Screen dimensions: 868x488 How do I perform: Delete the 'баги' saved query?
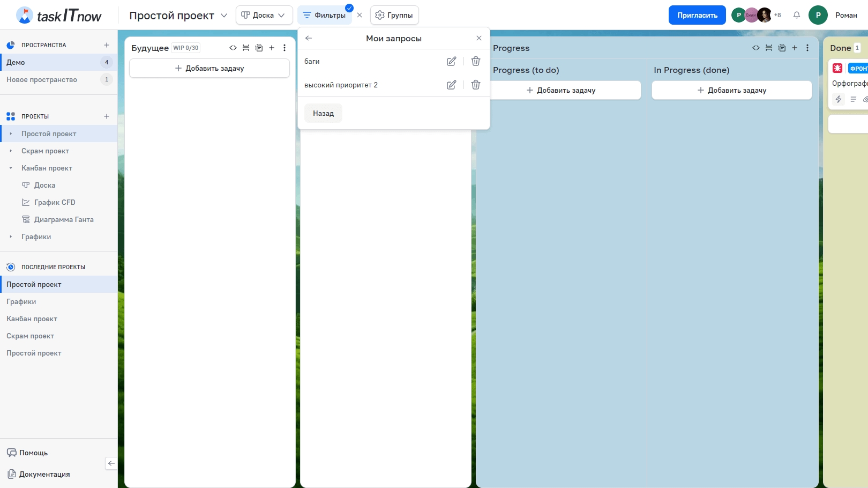click(475, 62)
